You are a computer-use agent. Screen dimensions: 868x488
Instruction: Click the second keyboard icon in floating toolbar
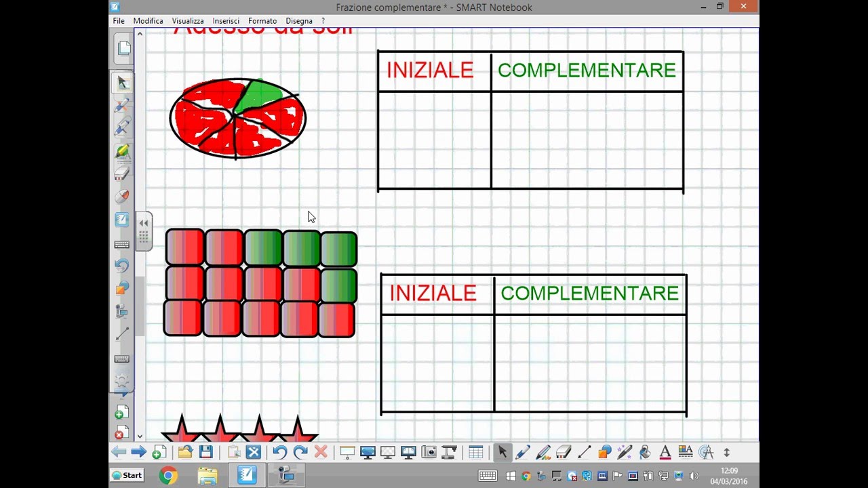click(122, 359)
